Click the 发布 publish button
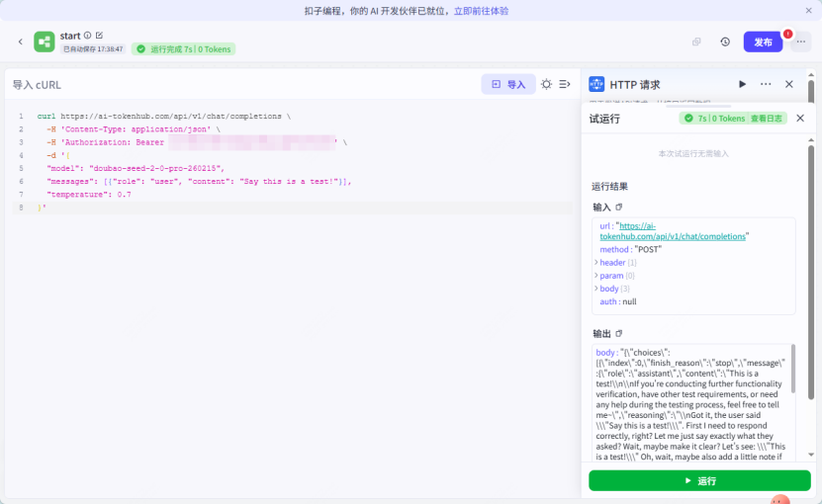This screenshot has width=822, height=504. (x=763, y=42)
